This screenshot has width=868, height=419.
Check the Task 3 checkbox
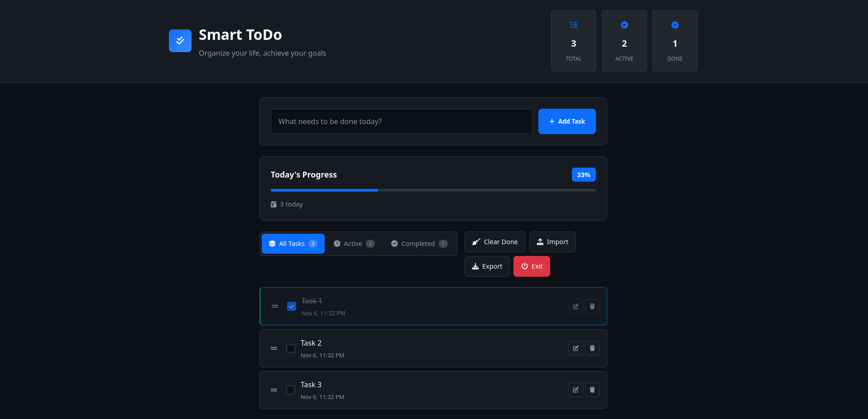tap(291, 390)
